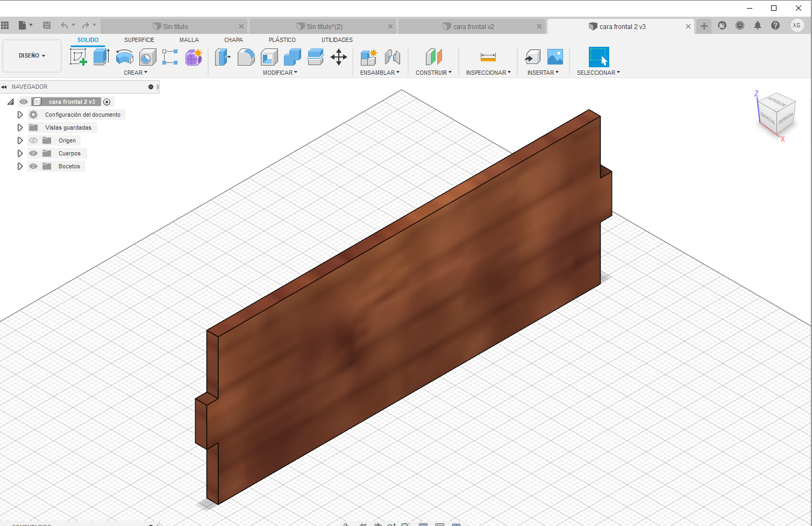812x526 pixels.
Task: Toggle Bocetos folder visibility
Action: 33,166
